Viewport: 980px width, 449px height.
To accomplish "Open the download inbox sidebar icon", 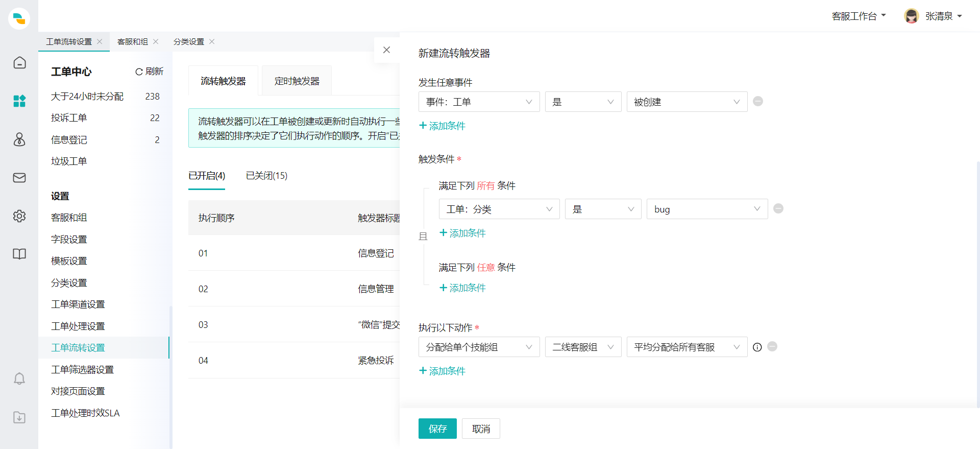I will tap(19, 417).
